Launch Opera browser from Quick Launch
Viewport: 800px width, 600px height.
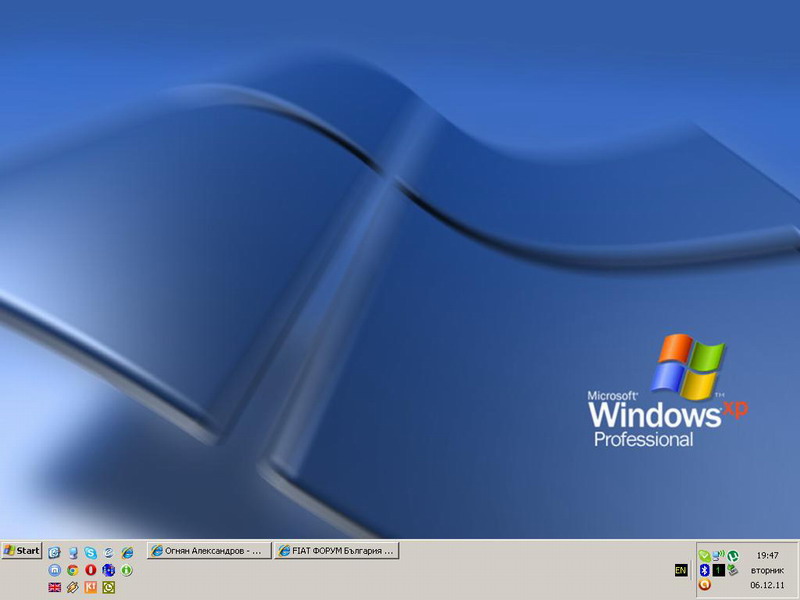(91, 570)
